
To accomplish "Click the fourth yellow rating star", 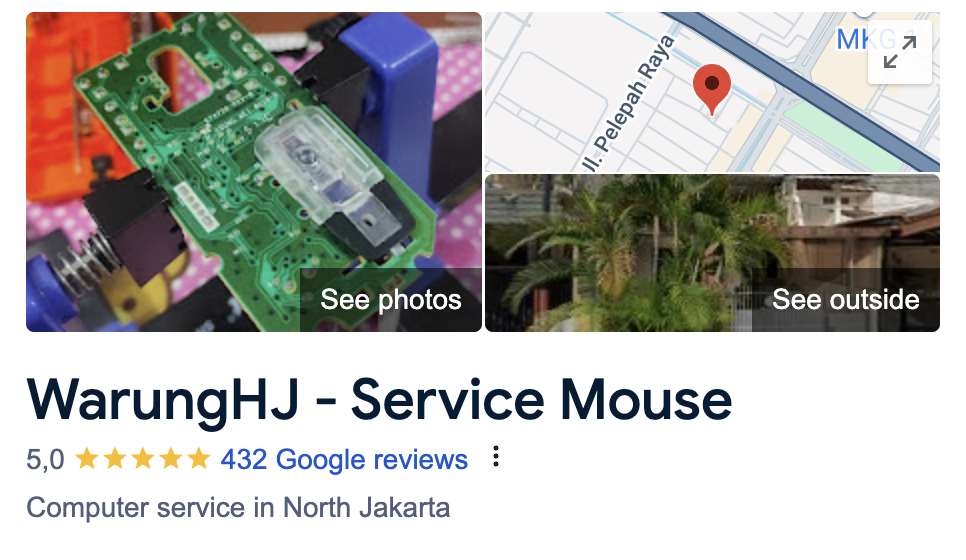I will pyautogui.click(x=171, y=458).
